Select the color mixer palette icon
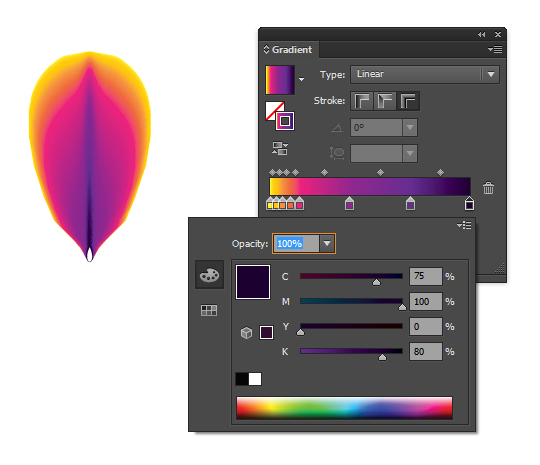 [209, 275]
